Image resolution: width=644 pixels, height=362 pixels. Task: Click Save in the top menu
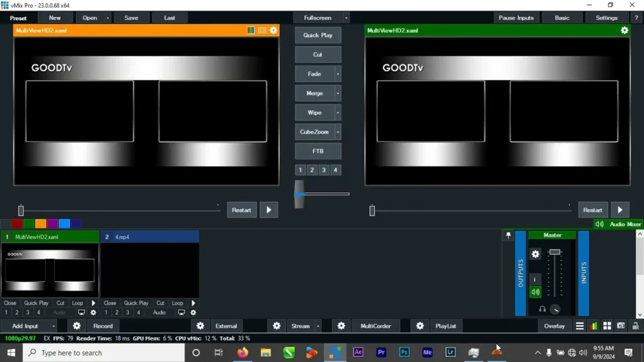[x=131, y=18]
